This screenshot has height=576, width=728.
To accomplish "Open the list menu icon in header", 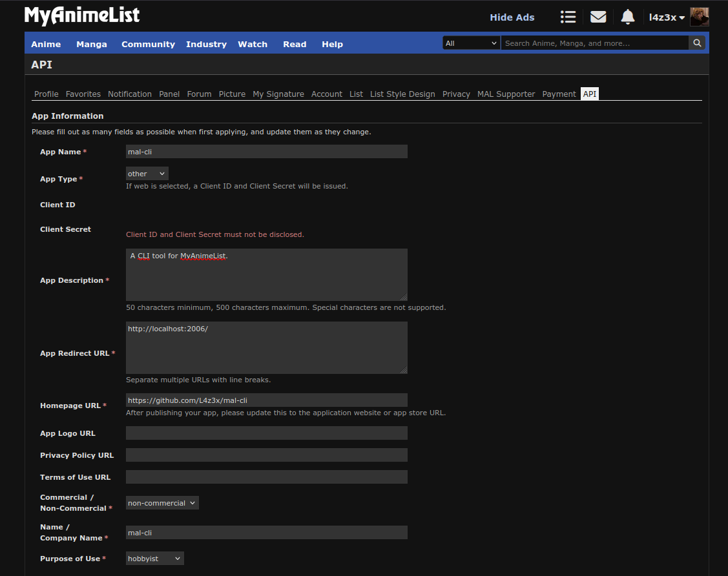I will pyautogui.click(x=568, y=17).
